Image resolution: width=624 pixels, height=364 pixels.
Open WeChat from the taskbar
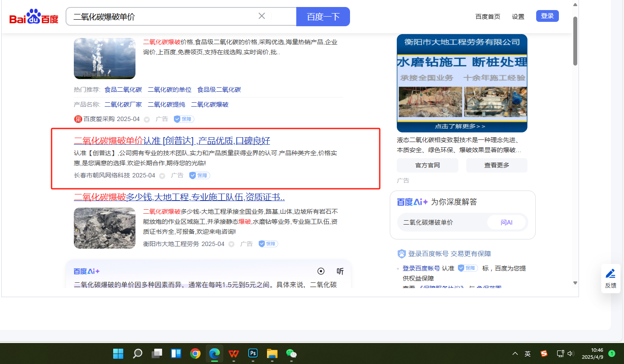coord(291,353)
